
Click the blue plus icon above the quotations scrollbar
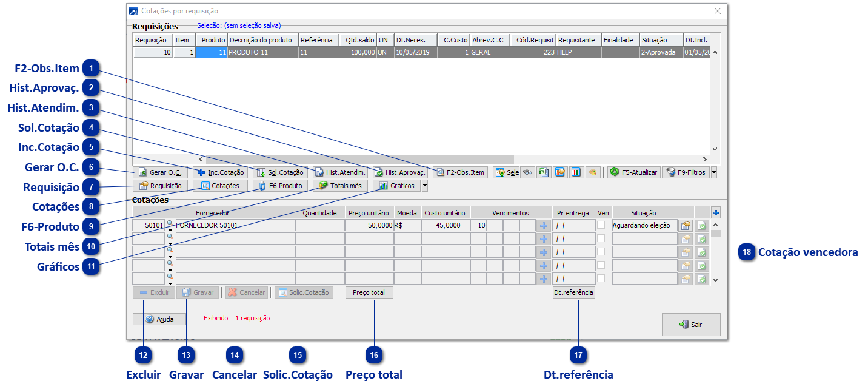[x=716, y=212]
